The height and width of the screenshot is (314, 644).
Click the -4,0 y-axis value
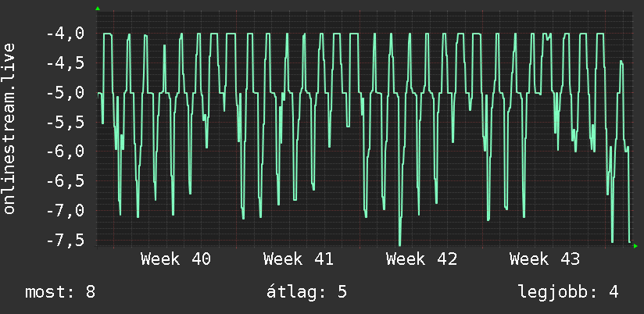click(x=66, y=34)
